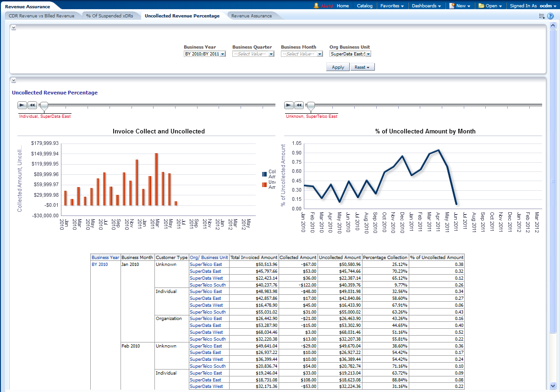560x392 pixels.
Task: Open the % Of Suspended xDRs tab
Action: (x=110, y=16)
